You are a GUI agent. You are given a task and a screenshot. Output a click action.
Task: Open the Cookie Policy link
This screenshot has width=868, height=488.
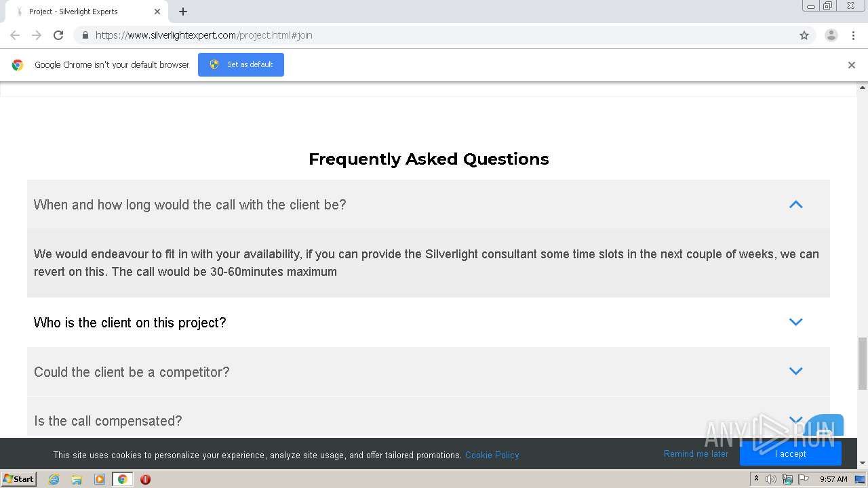pyautogui.click(x=492, y=455)
